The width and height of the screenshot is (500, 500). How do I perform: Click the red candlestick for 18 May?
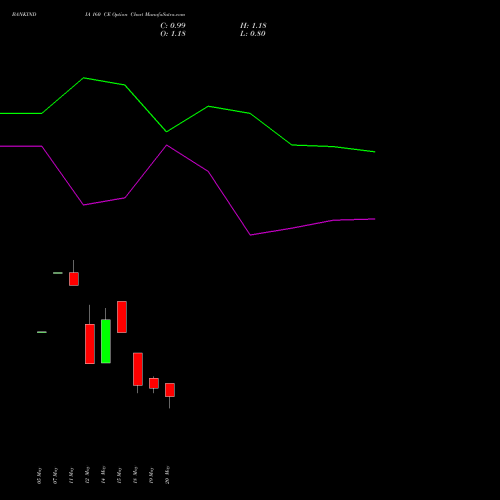pyautogui.click(x=138, y=369)
